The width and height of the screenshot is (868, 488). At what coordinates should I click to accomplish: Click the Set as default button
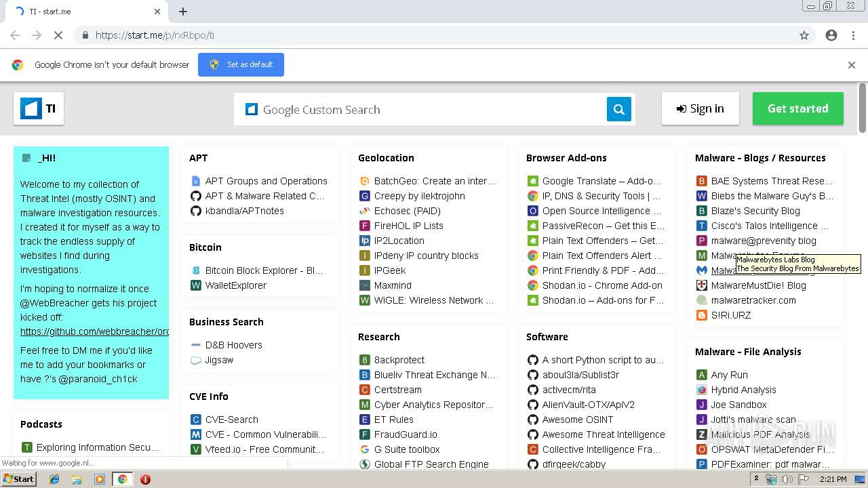coord(241,64)
